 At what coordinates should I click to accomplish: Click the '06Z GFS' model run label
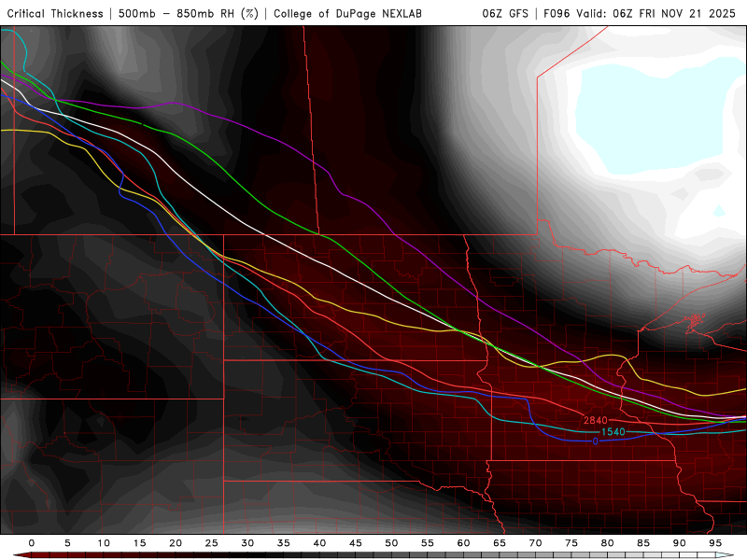point(505,14)
